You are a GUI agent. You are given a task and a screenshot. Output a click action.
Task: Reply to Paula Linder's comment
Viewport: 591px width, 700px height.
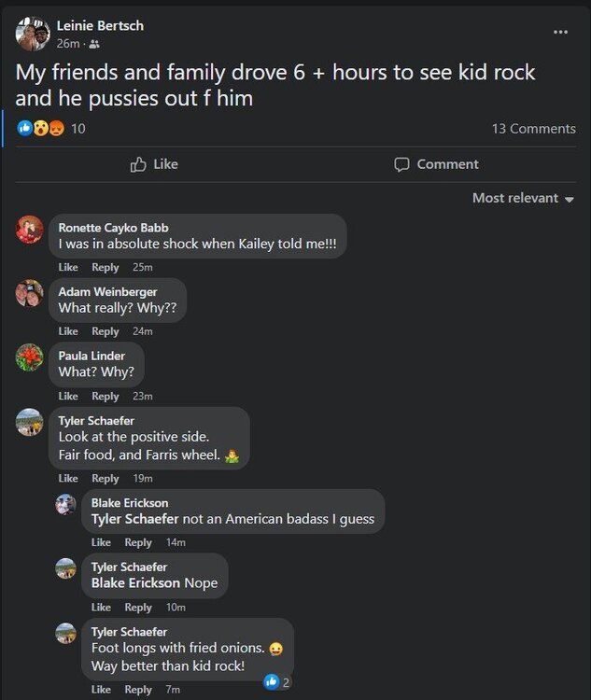[106, 396]
